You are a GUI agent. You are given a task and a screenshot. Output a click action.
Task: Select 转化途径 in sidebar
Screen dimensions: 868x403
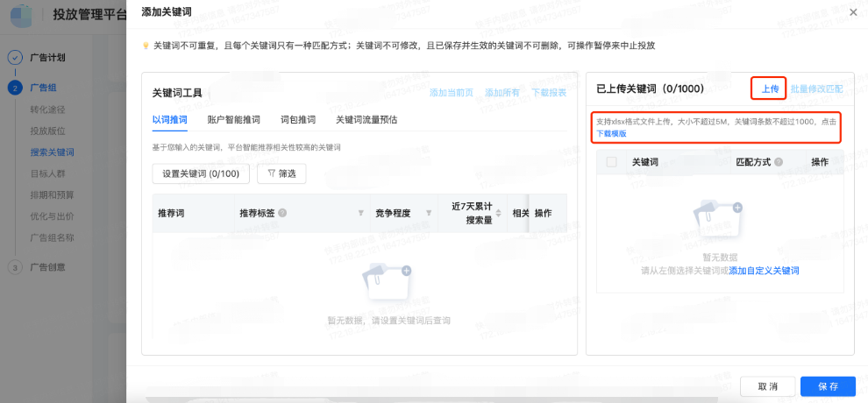click(x=47, y=110)
